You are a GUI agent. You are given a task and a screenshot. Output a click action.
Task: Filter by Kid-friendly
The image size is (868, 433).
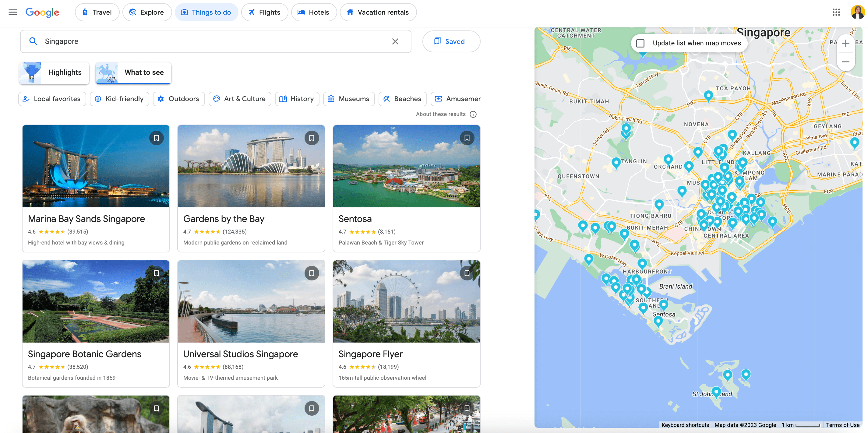click(x=119, y=99)
